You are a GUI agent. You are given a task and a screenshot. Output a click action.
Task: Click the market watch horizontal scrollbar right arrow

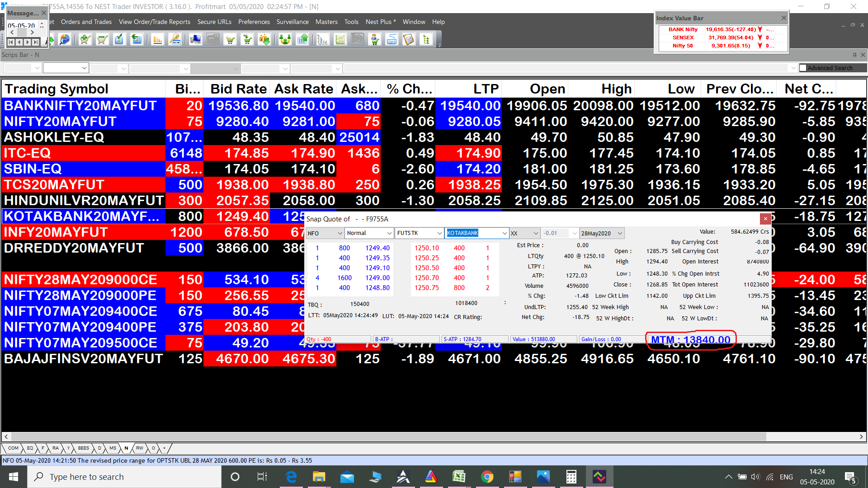(861, 437)
